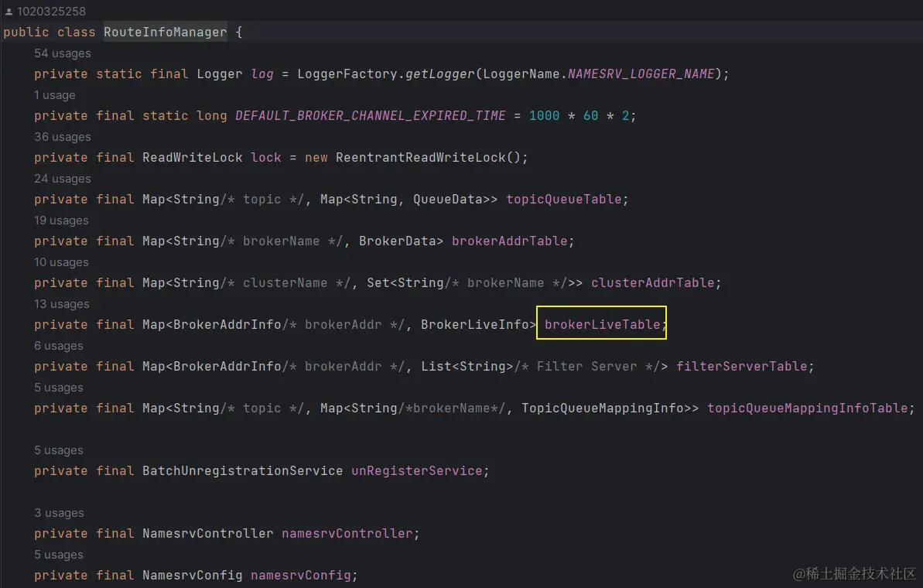Click LoggerFactory in the log declaration
This screenshot has height=588, width=923.
coord(347,74)
